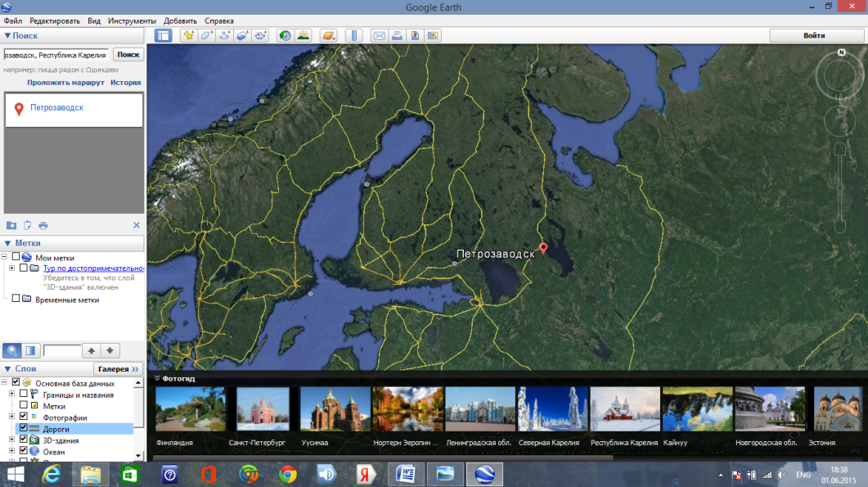This screenshot has height=487, width=868.
Task: Uncheck Основная база данных layer
Action: click(x=16, y=382)
